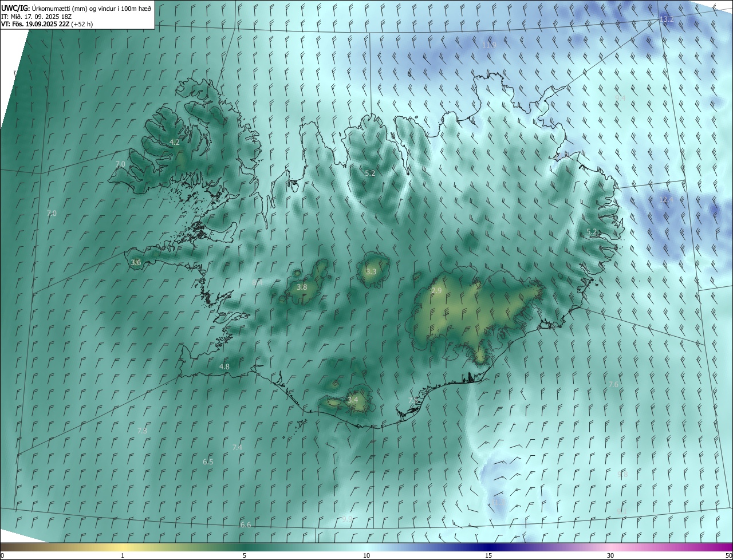Select the valid time 'VT: Fös. 19.09.2025 22Z (+52 h)'
The image size is (733, 560).
47,24
